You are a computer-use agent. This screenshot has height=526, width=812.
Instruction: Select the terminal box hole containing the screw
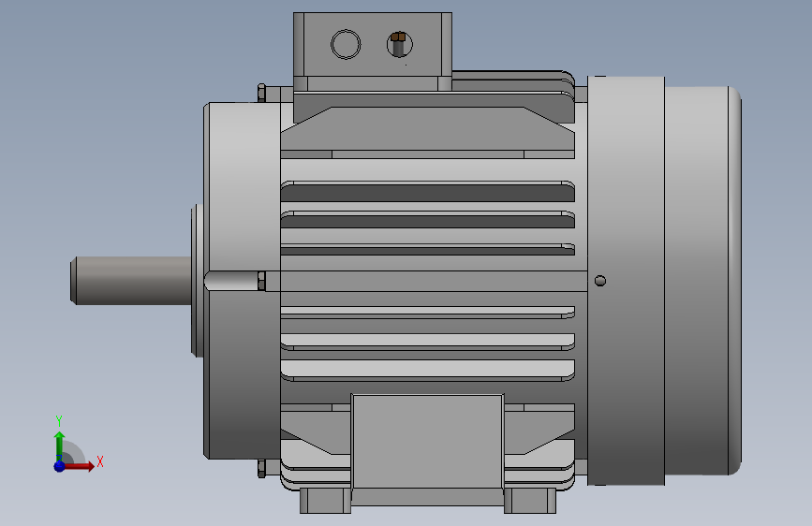[x=400, y=44]
